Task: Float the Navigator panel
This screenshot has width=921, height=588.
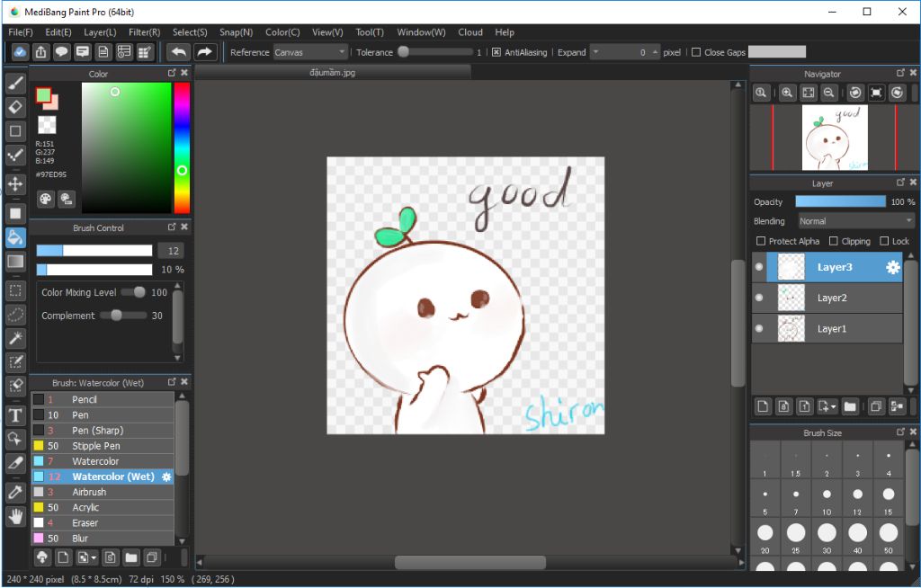Action: pos(900,73)
